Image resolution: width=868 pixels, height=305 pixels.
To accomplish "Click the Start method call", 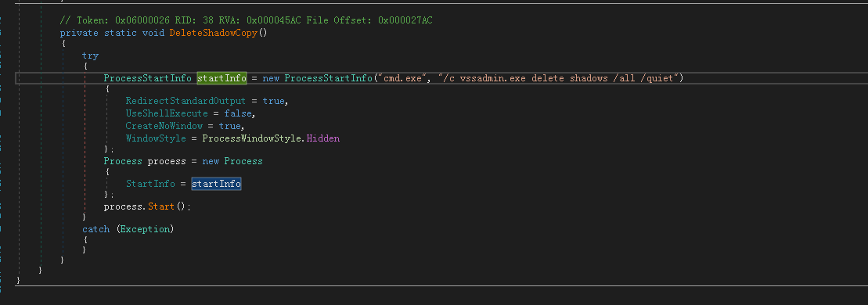I will [x=161, y=206].
